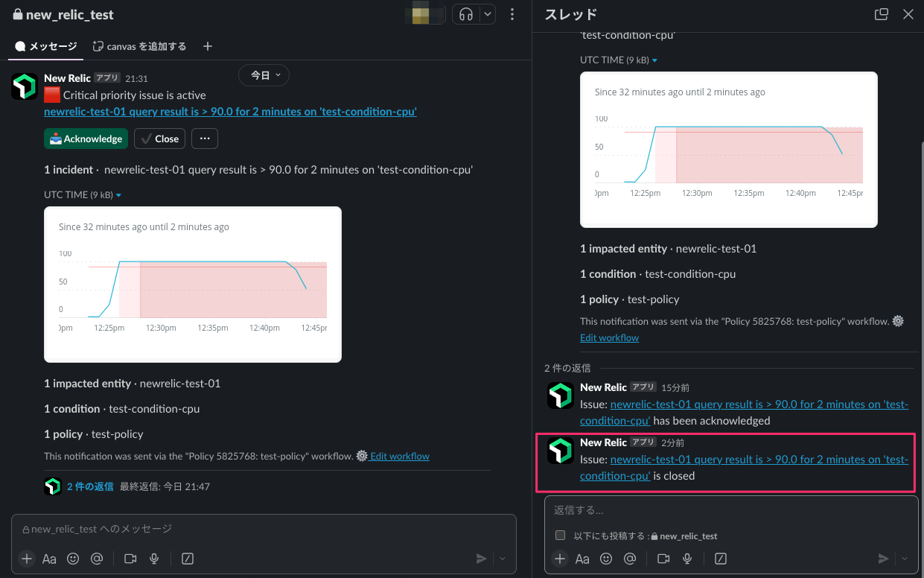Open the huddle options chevron
The width and height of the screenshot is (924, 578).
pyautogui.click(x=488, y=14)
